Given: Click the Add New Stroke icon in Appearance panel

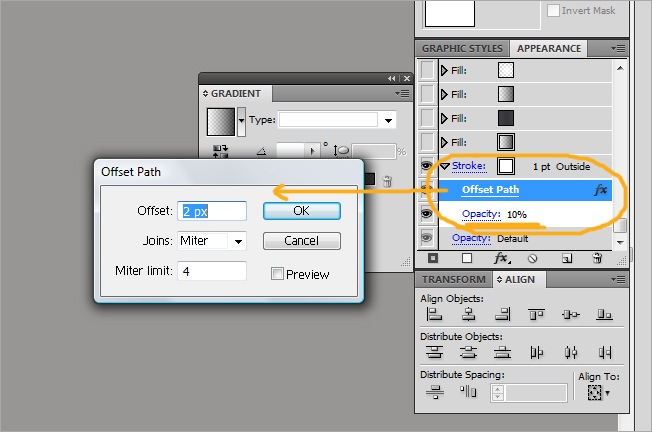Looking at the screenshot, I should tap(433, 258).
